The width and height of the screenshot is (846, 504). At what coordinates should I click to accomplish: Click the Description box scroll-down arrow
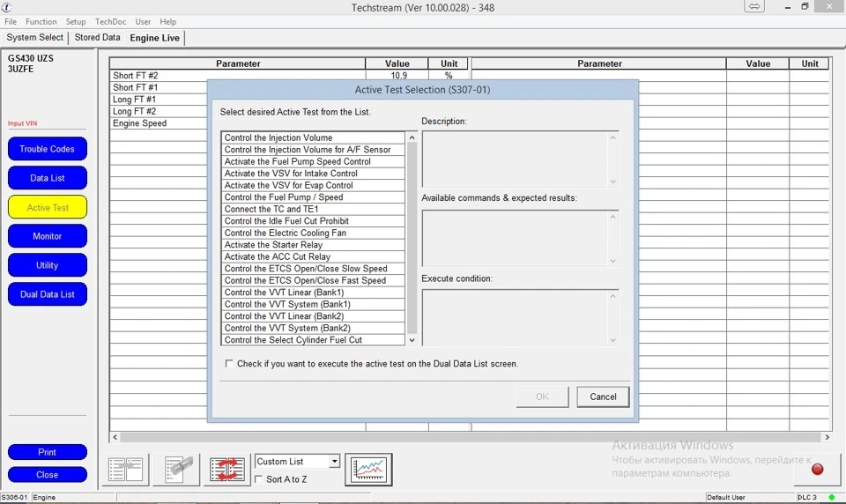[x=613, y=182]
